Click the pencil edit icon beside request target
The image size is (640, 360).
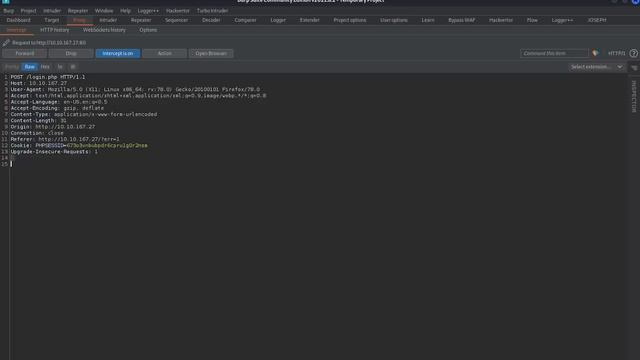click(x=6, y=42)
